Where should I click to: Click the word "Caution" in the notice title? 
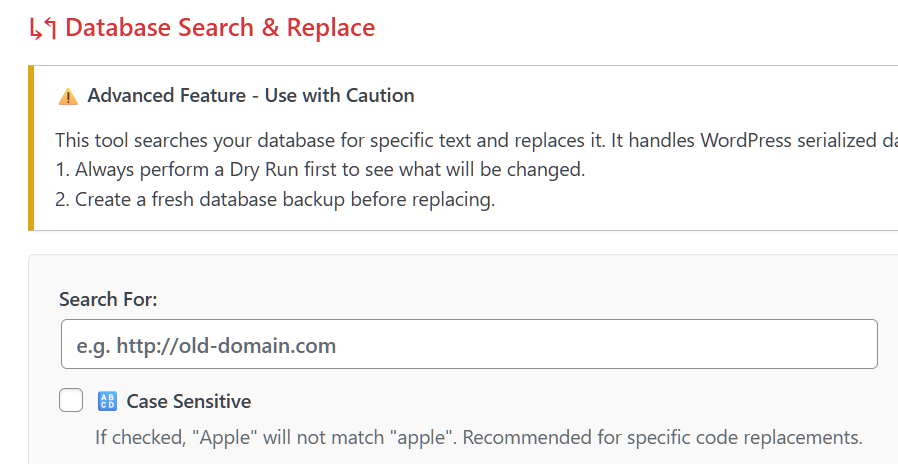(x=380, y=96)
